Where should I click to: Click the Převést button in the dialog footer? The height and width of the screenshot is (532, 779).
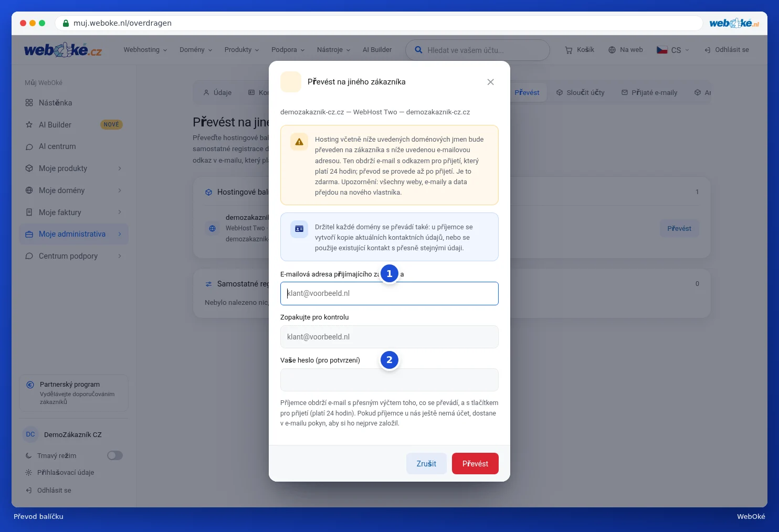[x=475, y=464]
